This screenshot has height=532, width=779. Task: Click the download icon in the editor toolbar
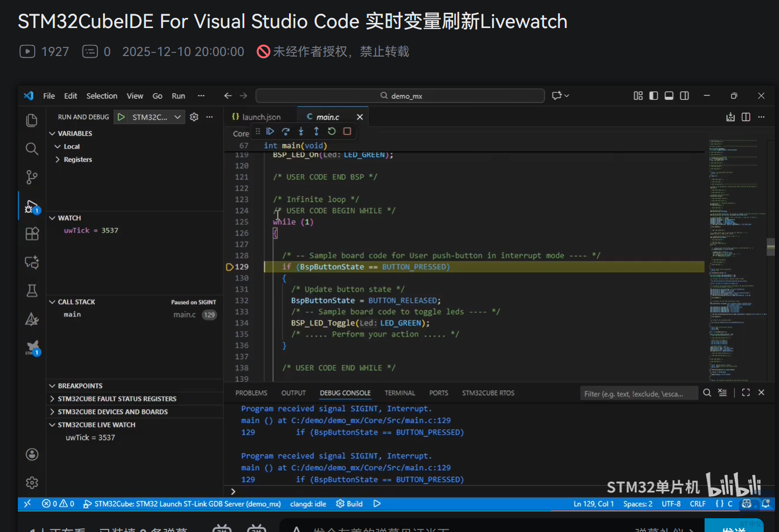pos(731,117)
